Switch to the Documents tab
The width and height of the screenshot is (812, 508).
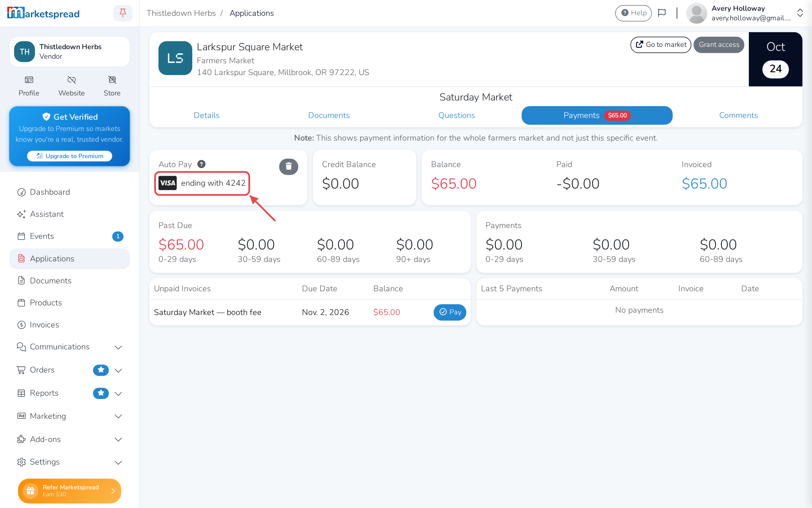pyautogui.click(x=329, y=115)
